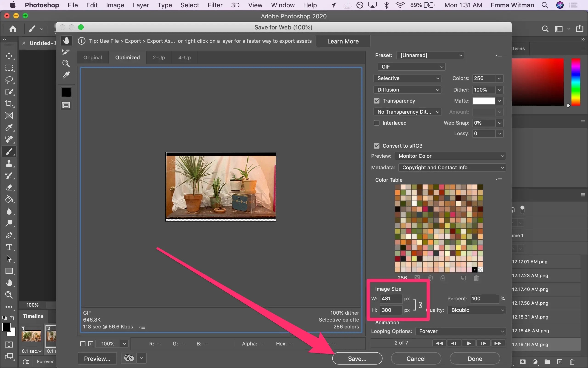Open the Metadata dropdown

click(452, 167)
